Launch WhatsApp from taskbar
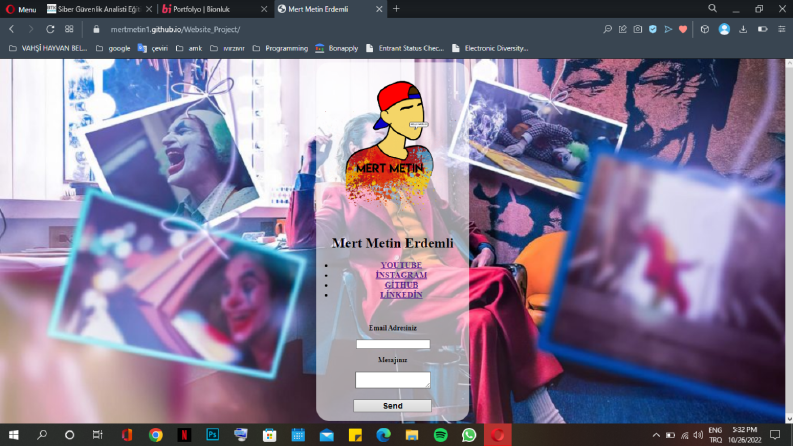The width and height of the screenshot is (793, 446). [x=469, y=435]
